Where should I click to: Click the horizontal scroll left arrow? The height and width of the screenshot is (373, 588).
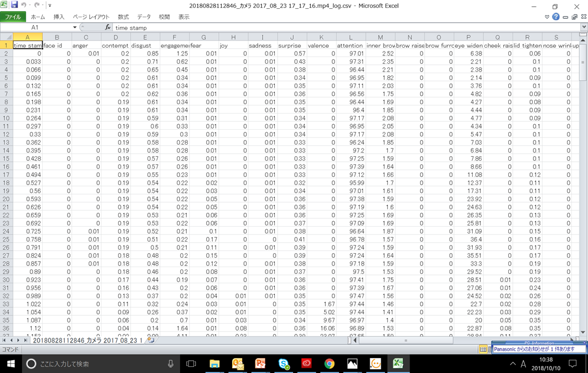tap(355, 340)
